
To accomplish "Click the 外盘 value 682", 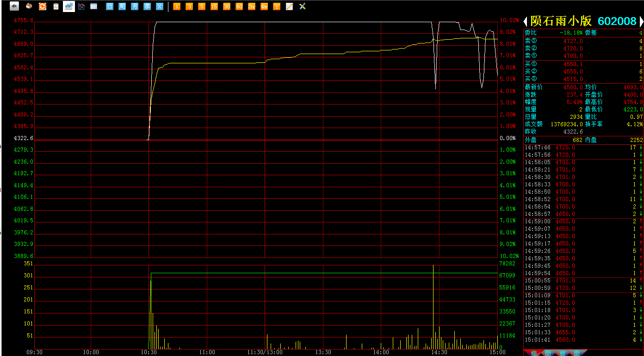I will pos(577,140).
